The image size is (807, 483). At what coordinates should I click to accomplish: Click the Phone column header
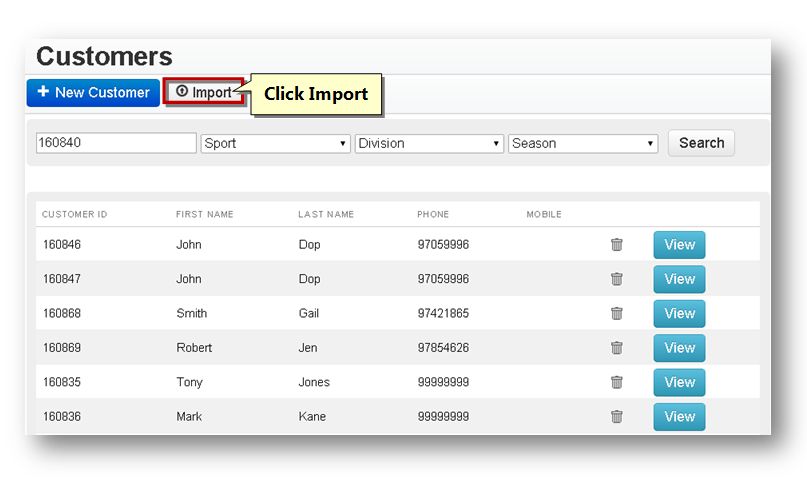[x=433, y=214]
